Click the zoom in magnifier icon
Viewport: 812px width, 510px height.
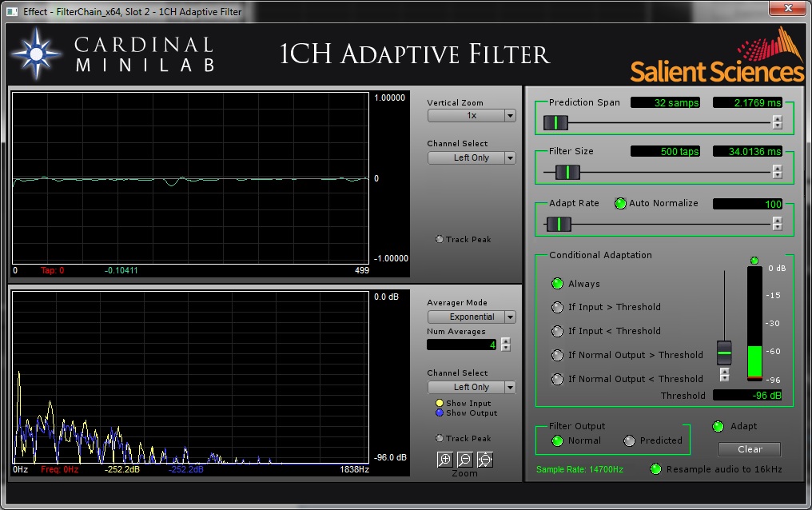(x=445, y=460)
